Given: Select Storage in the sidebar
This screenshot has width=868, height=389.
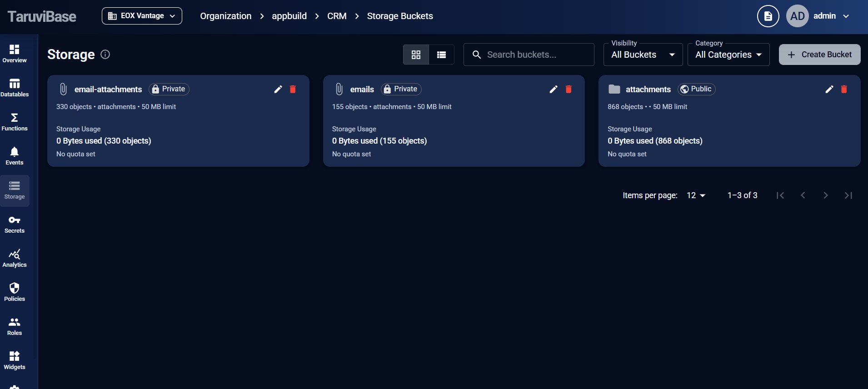Looking at the screenshot, I should [15, 190].
